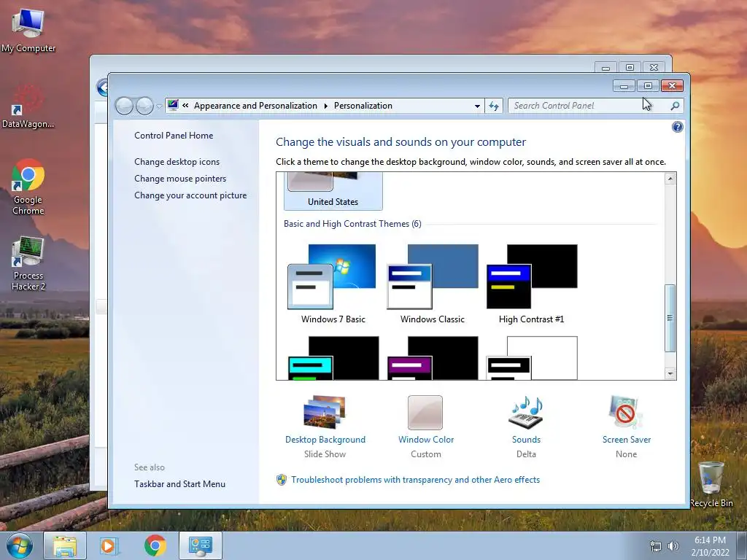Viewport: 747px width, 560px height.
Task: Open Change mouse pointers link
Action: [180, 178]
